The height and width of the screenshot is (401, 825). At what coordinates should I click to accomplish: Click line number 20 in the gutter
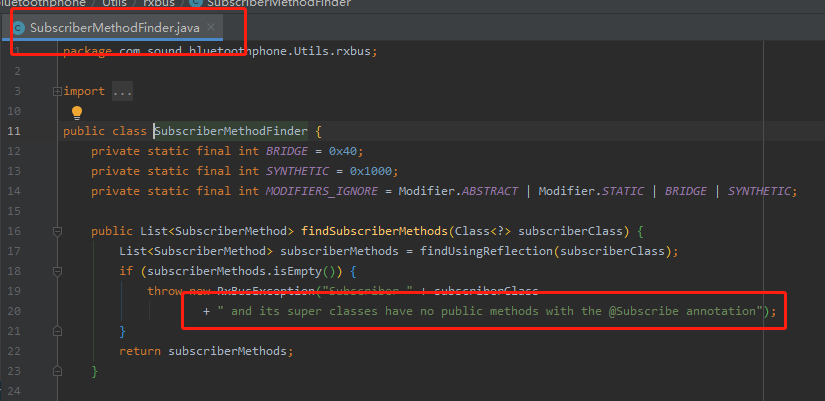14,312
